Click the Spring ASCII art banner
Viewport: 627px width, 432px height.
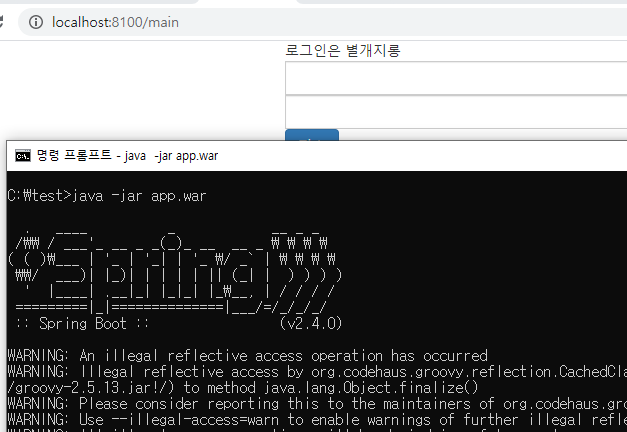(x=175, y=272)
